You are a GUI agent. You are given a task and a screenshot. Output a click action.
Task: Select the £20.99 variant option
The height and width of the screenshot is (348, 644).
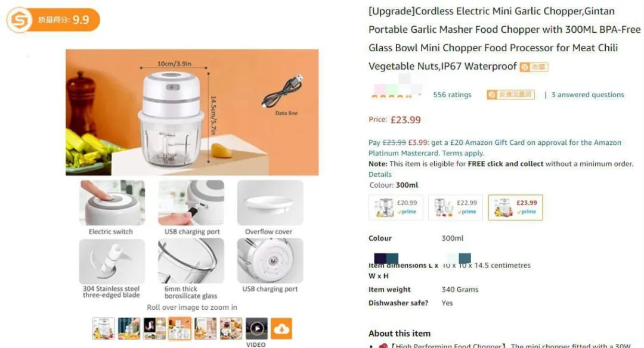(x=395, y=207)
